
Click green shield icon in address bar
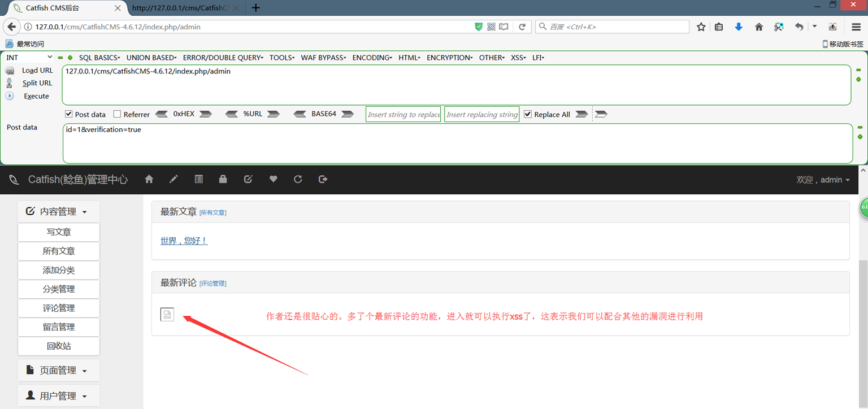[479, 27]
